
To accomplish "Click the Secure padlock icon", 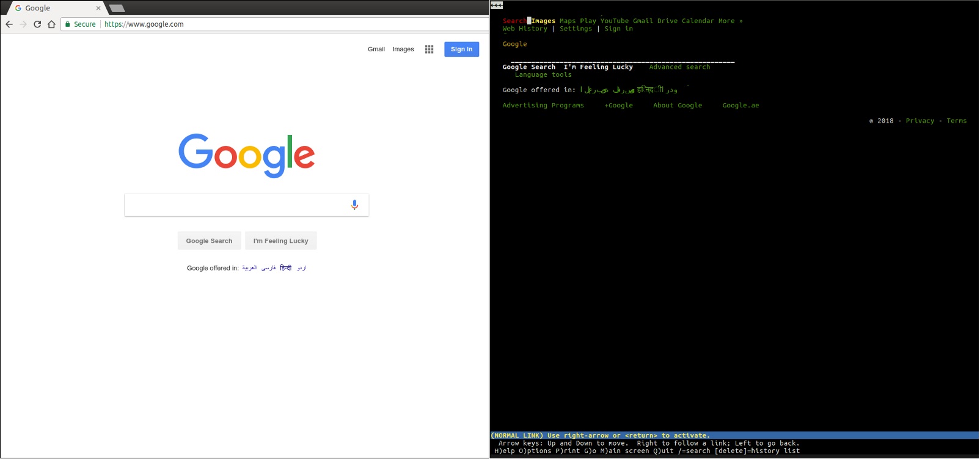I will [x=68, y=24].
